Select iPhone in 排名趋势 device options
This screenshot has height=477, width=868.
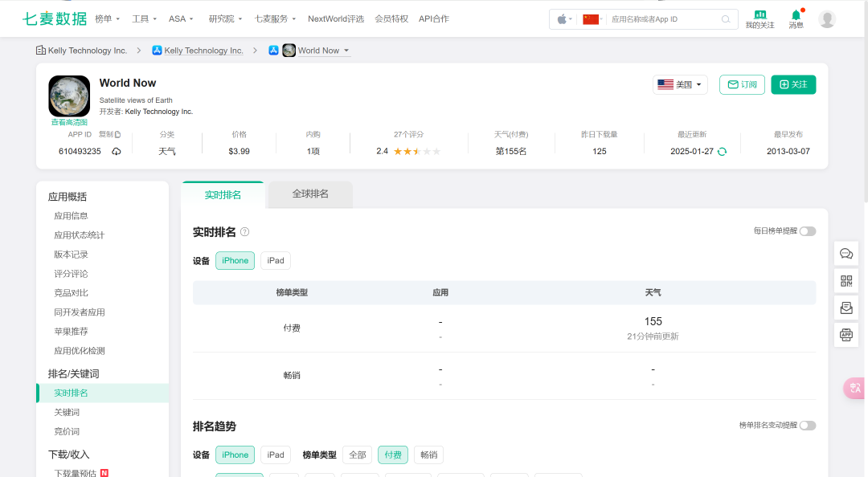(x=235, y=455)
